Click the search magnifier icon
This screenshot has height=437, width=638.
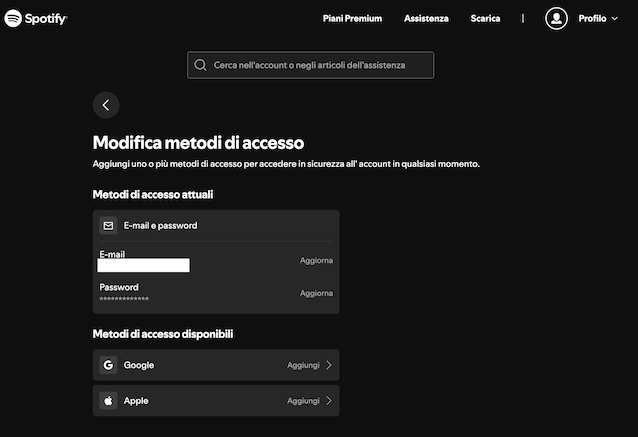tap(200, 65)
